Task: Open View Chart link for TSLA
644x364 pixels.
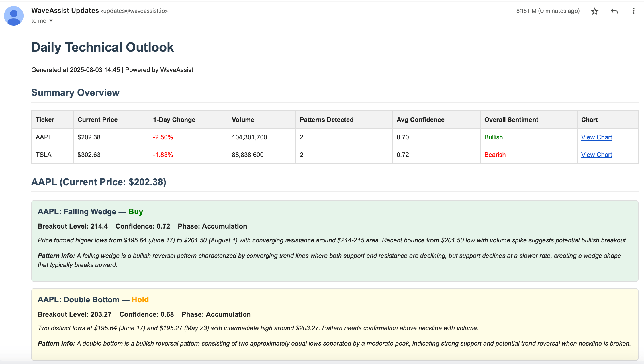Action: [x=596, y=155]
